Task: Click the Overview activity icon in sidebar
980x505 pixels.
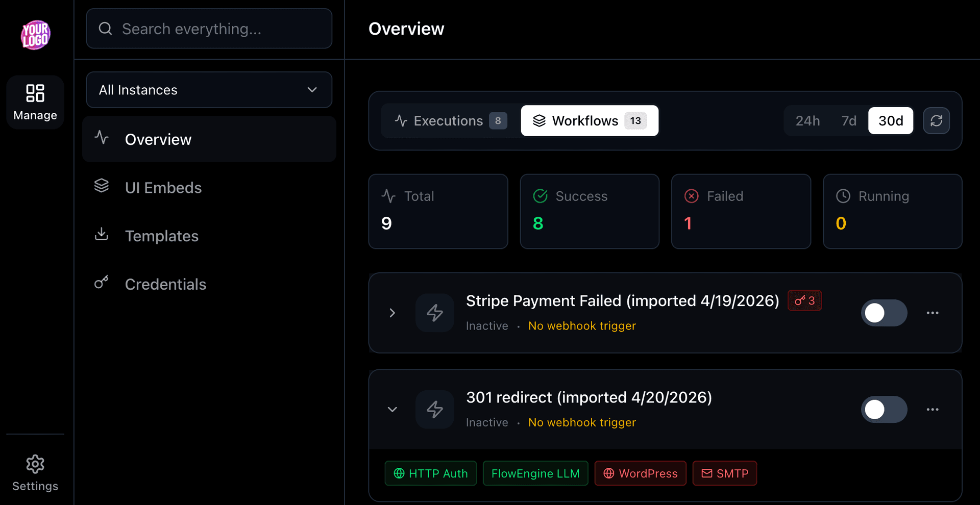Action: (102, 137)
